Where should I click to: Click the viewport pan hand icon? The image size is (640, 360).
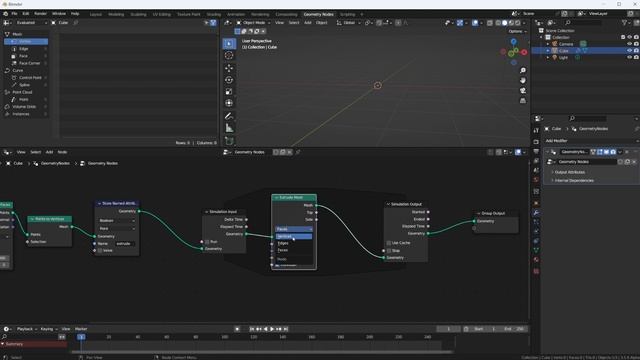[x=523, y=80]
